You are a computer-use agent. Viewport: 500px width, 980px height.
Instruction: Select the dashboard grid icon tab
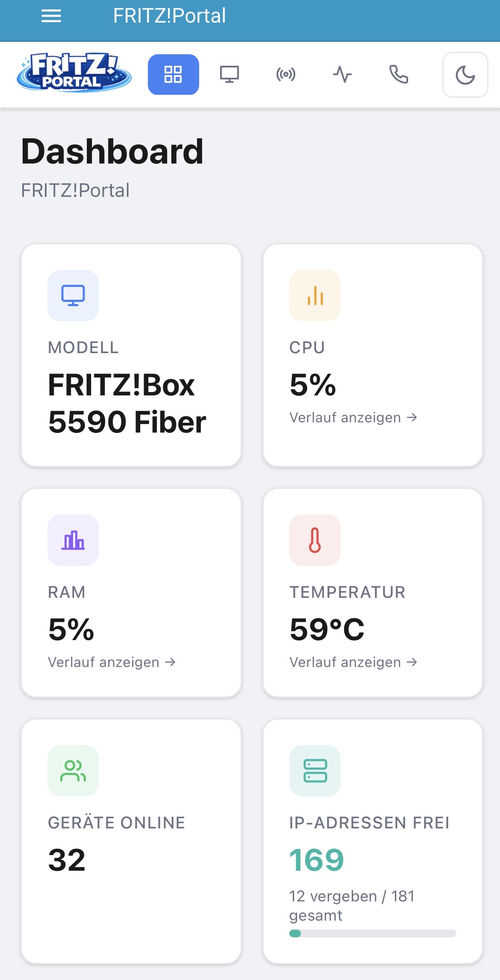coord(173,74)
